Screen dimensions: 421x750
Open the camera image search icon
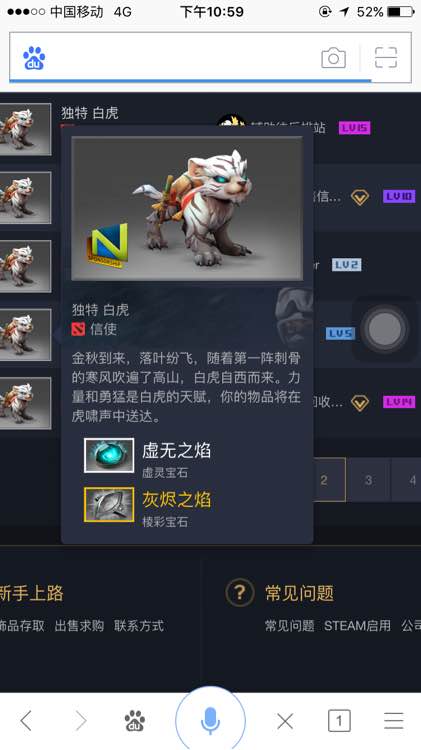tap(333, 58)
